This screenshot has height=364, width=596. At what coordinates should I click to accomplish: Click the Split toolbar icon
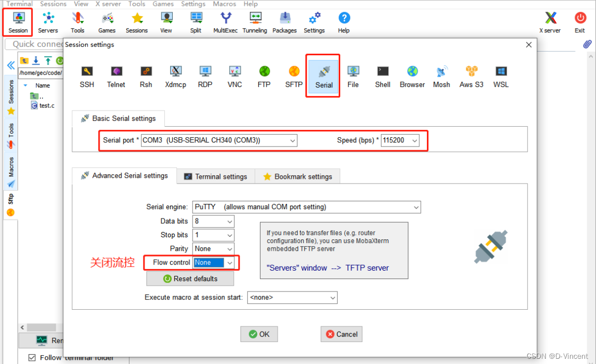196,22
